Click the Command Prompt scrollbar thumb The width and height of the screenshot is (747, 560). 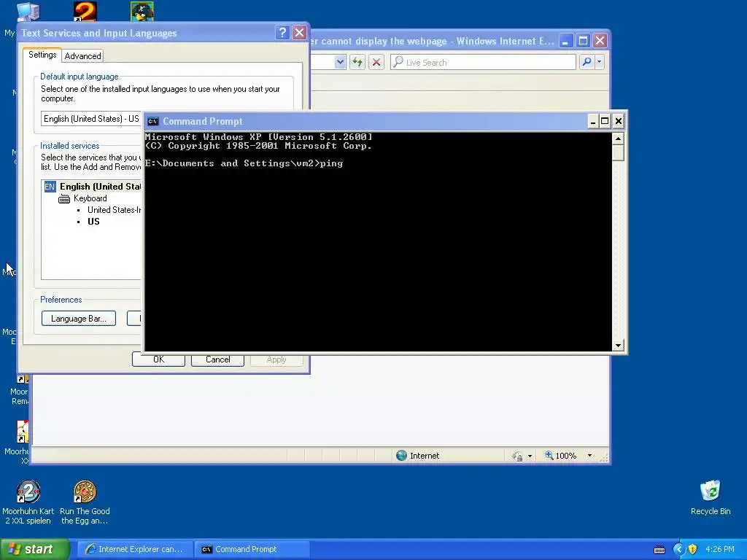click(618, 153)
